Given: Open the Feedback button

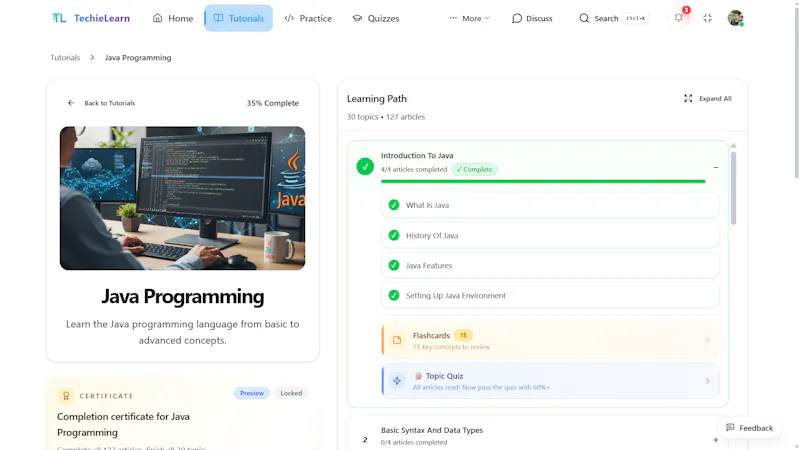Looking at the screenshot, I should [749, 428].
